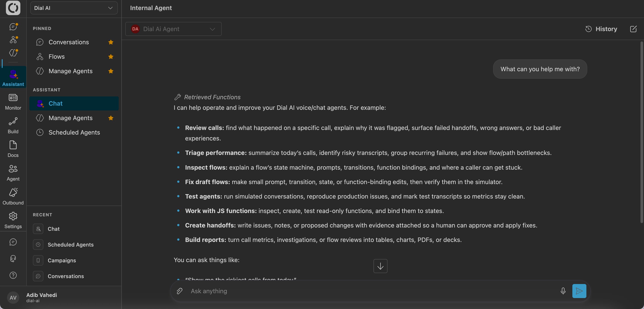Click the Dial AI logo icon
The height and width of the screenshot is (309, 644).
point(13,8)
